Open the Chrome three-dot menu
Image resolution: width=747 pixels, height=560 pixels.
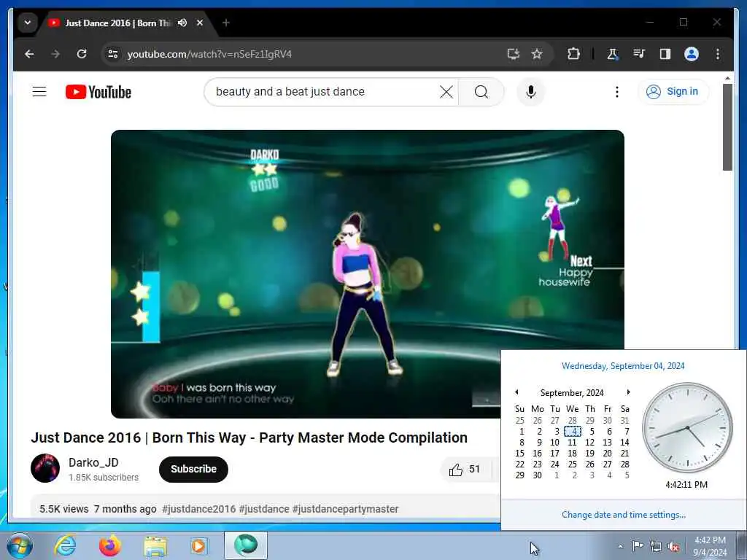(x=718, y=54)
